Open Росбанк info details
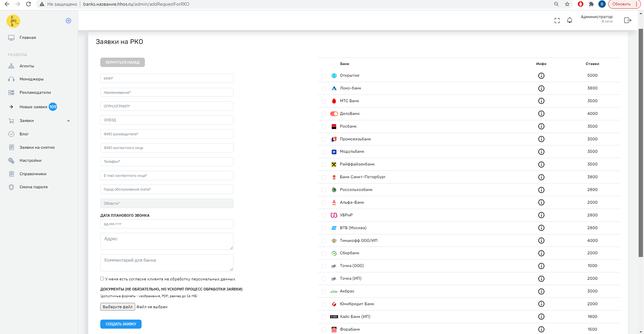 pos(541,126)
